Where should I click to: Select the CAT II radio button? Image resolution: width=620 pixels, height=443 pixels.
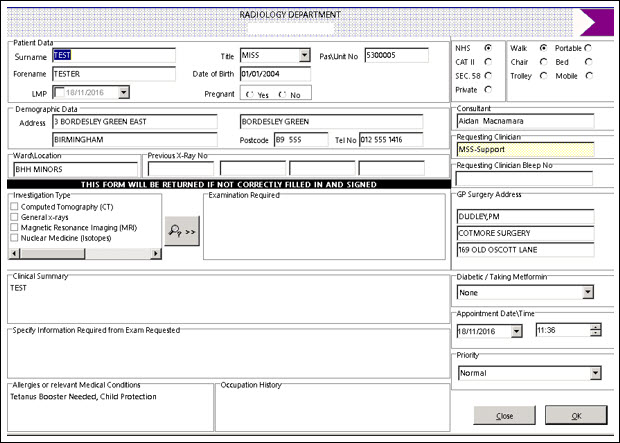coord(488,62)
